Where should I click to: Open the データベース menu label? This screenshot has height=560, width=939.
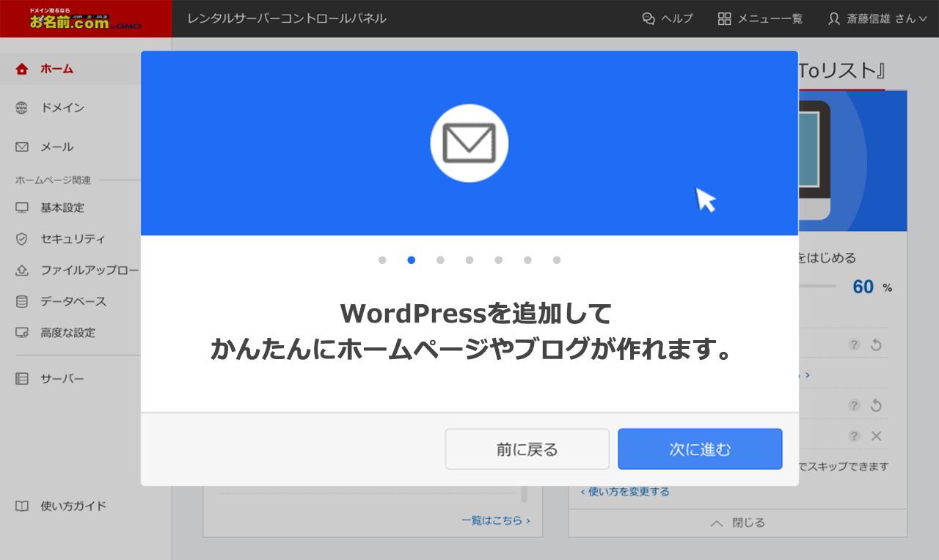point(73,301)
